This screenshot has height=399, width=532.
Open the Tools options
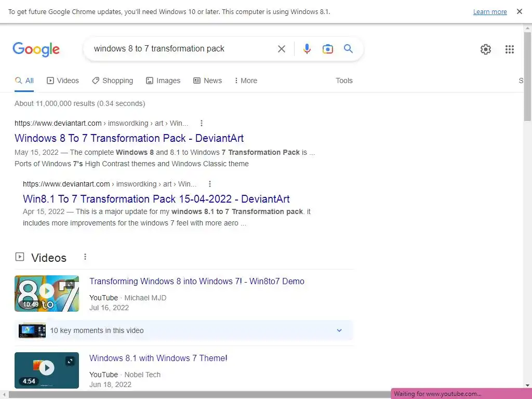[x=344, y=81]
